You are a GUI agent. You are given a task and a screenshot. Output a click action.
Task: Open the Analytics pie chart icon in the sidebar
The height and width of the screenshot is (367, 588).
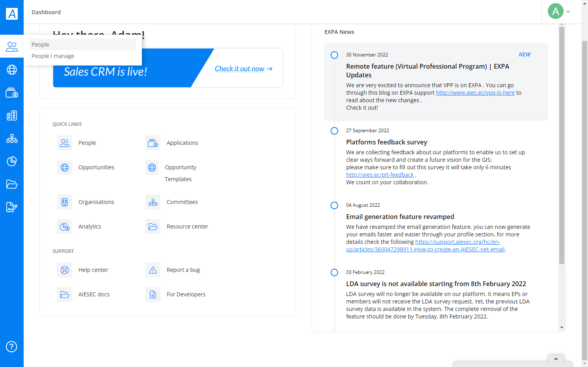pyautogui.click(x=12, y=161)
